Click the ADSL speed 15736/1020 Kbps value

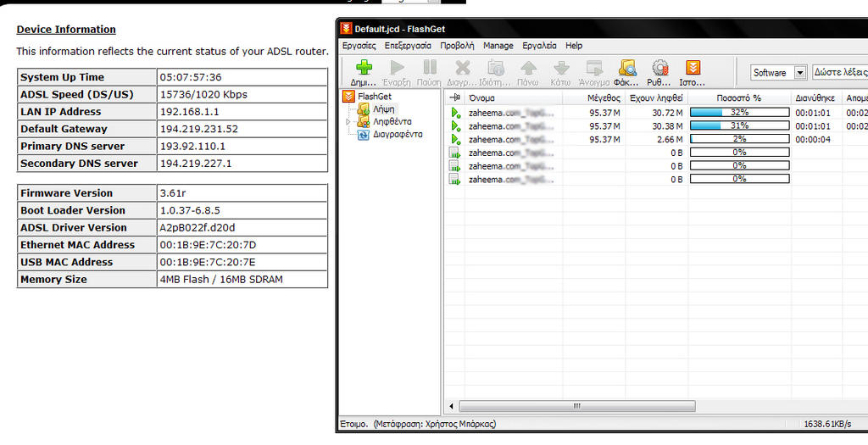(203, 95)
